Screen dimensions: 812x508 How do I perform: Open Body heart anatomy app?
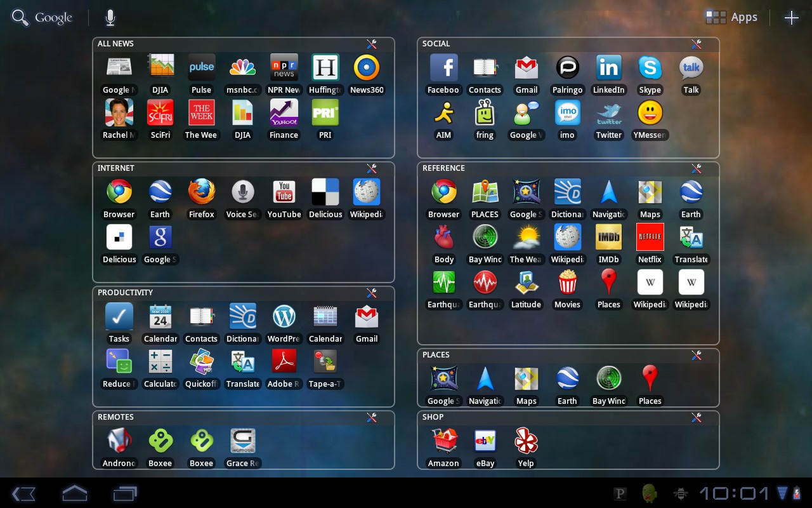pyautogui.click(x=443, y=237)
